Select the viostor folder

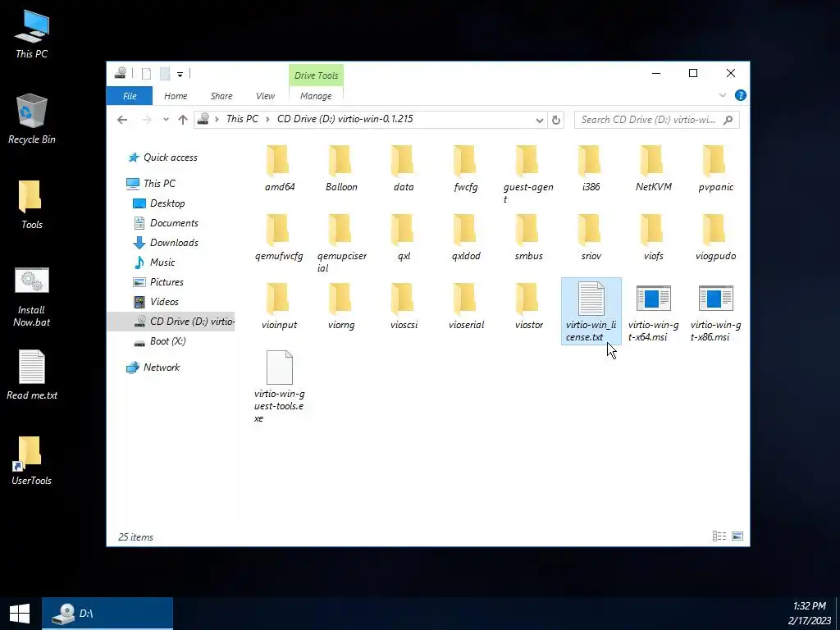click(x=528, y=306)
